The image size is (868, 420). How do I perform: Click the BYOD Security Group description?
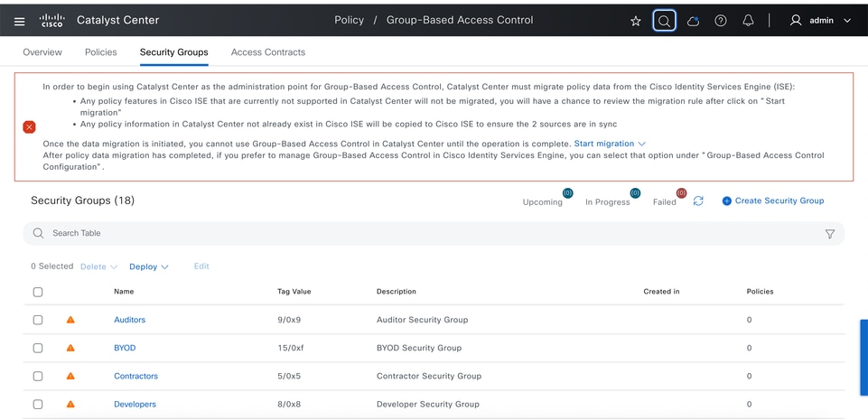click(419, 348)
